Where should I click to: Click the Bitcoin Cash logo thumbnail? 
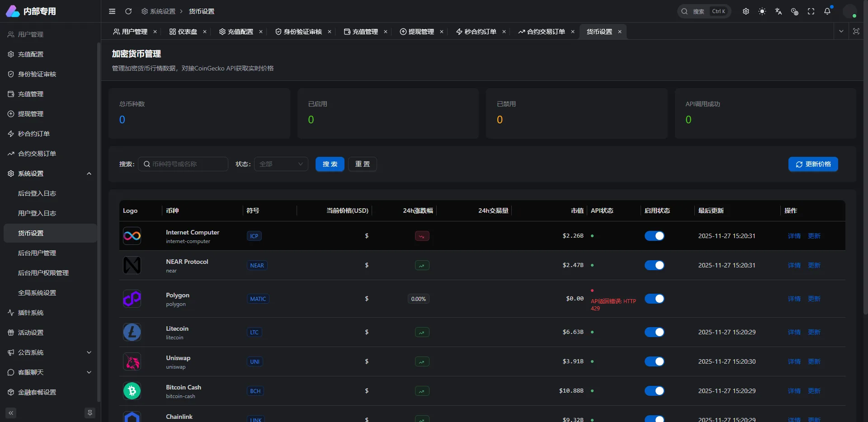tap(132, 391)
